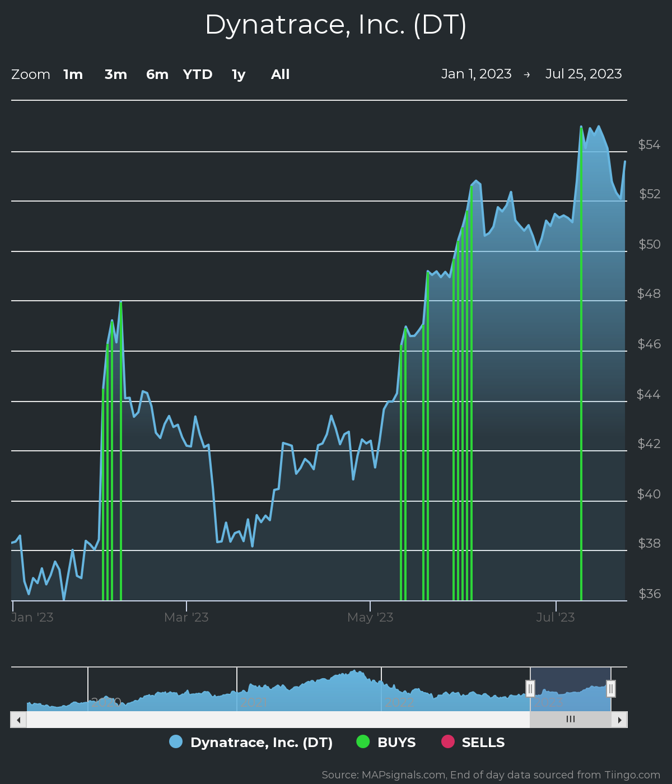
Task: Click the selected range in the navigator
Action: 571,689
